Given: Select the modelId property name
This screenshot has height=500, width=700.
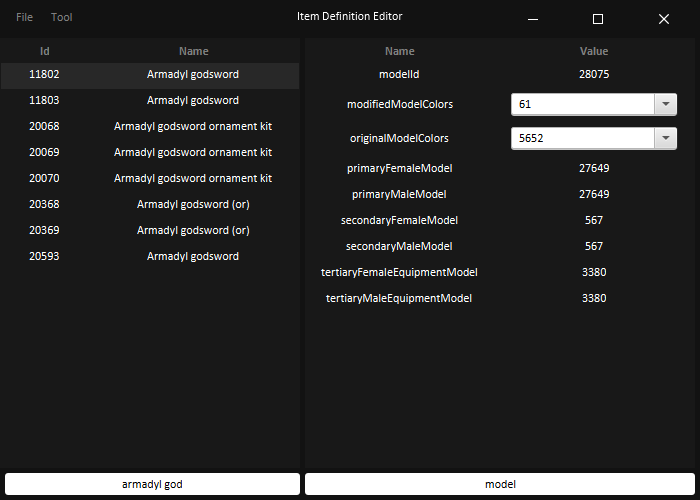Looking at the screenshot, I should (399, 74).
